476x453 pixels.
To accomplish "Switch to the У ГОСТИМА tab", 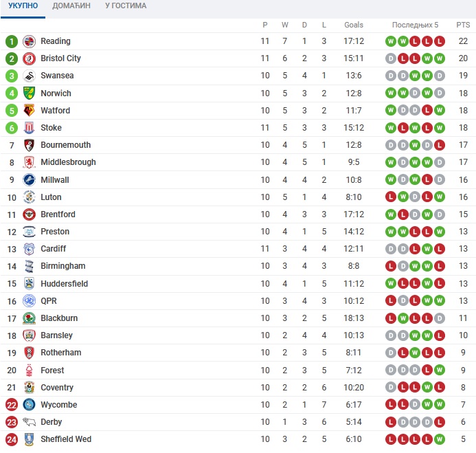I will (126, 5).
